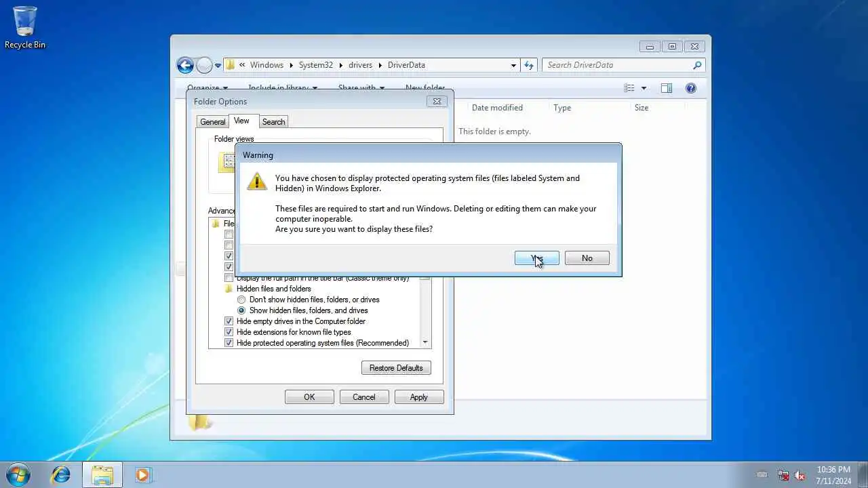Screen dimensions: 868x488
Task: Click the advanced settings list scroll-down arrow
Action: (425, 342)
